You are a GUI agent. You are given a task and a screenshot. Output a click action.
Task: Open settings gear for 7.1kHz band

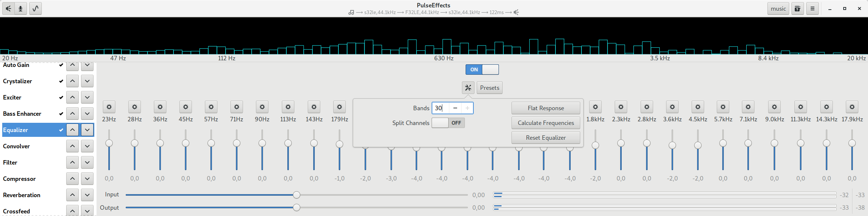(x=748, y=107)
